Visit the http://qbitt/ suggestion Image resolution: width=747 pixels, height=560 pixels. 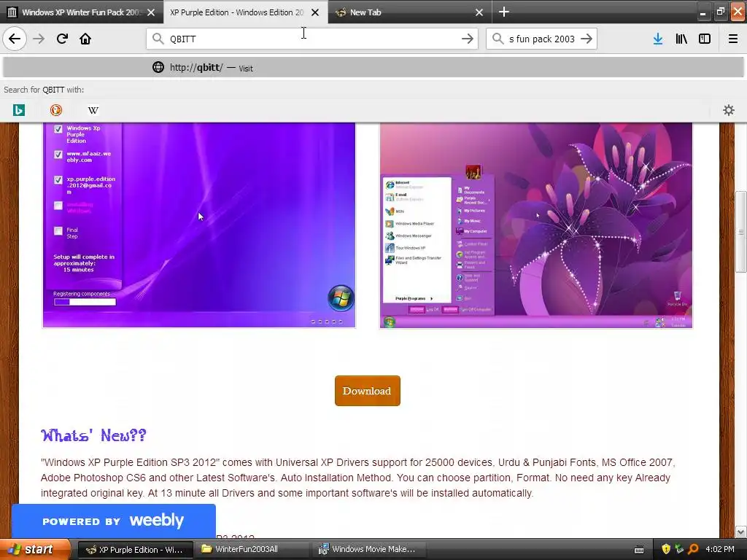click(373, 67)
